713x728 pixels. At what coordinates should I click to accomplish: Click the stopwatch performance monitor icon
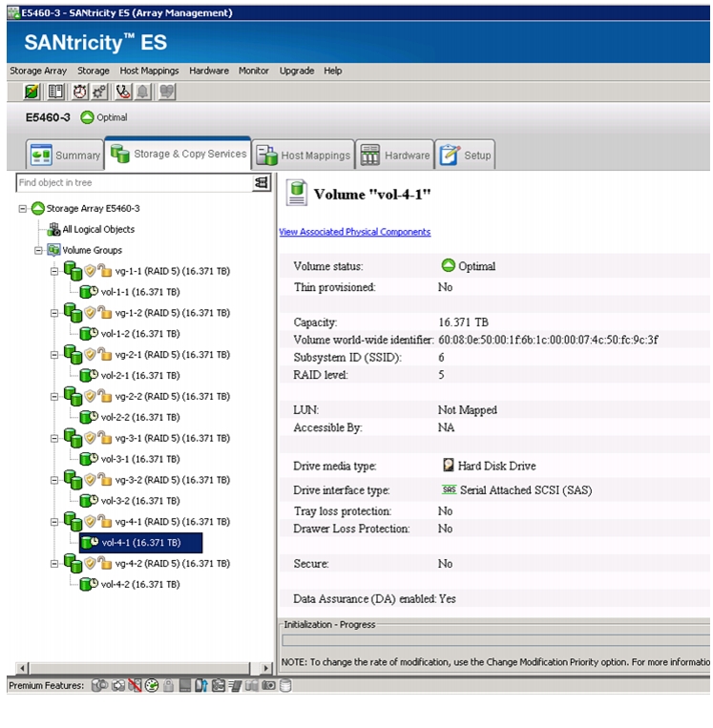(80, 92)
